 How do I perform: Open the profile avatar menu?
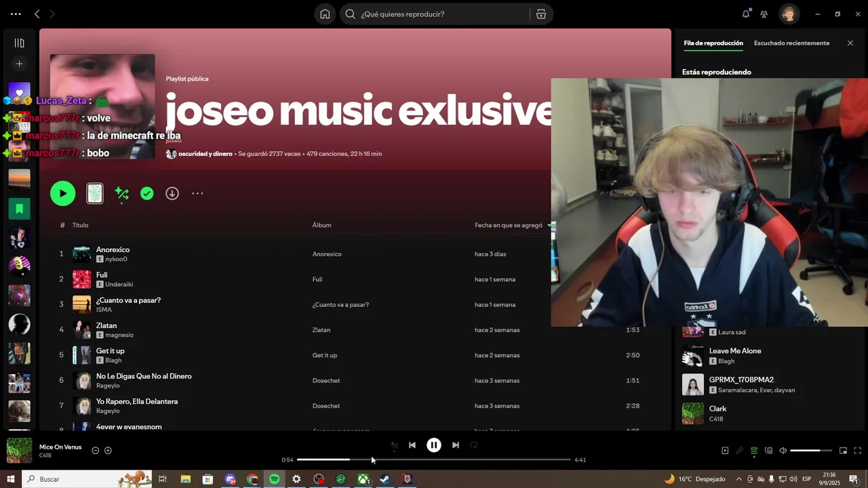(789, 14)
